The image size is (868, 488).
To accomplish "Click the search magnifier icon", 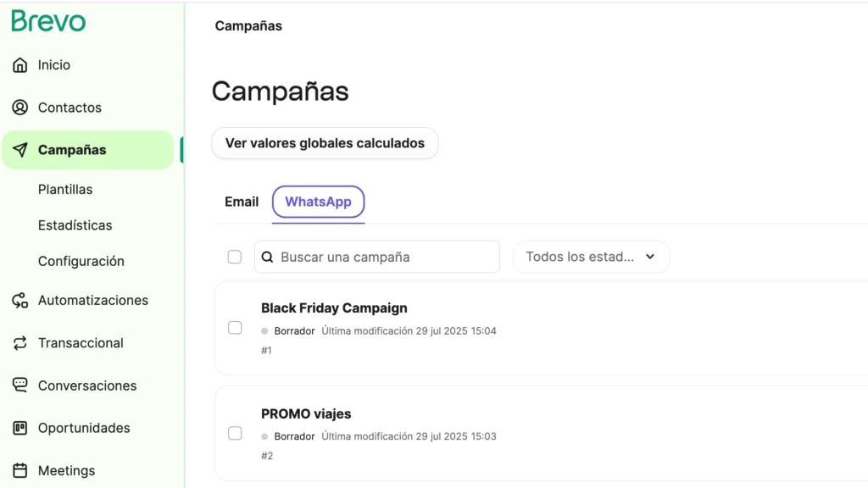I will tap(267, 257).
